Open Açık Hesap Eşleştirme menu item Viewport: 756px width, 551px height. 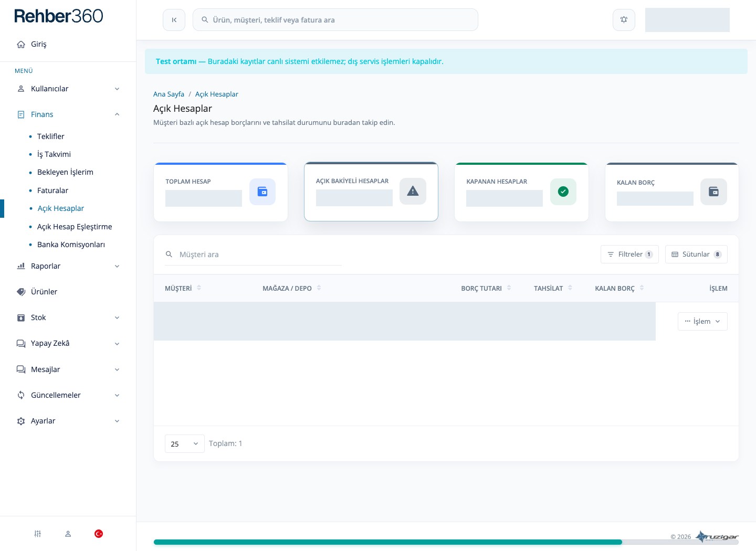click(75, 227)
